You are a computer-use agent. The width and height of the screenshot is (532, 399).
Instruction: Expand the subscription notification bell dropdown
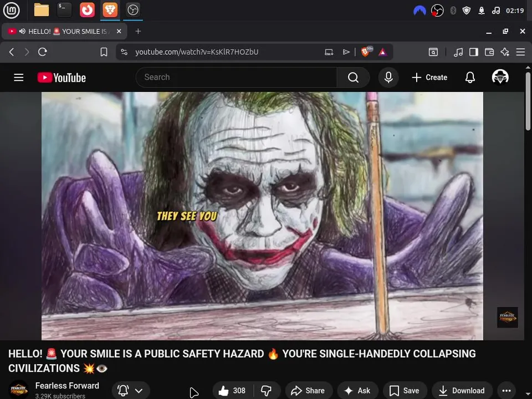[130, 390]
